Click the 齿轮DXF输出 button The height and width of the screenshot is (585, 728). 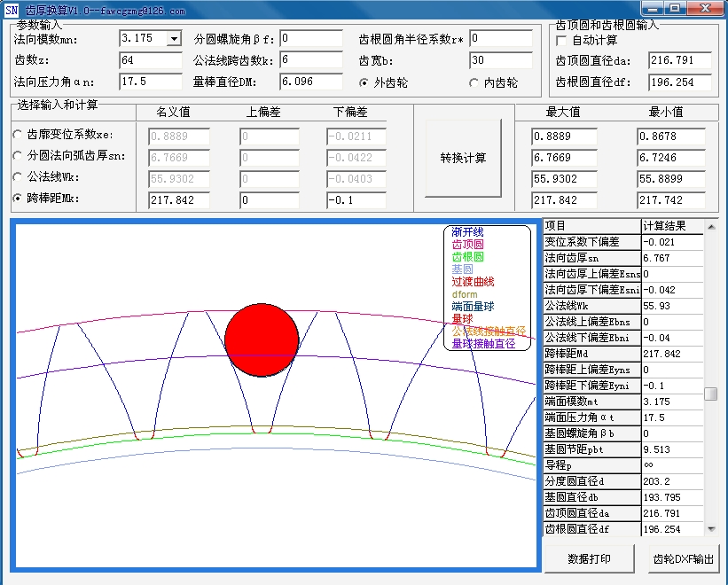(684, 559)
